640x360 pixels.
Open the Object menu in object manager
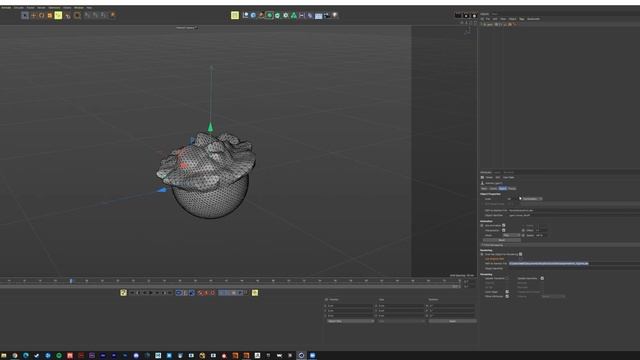pyautogui.click(x=512, y=19)
